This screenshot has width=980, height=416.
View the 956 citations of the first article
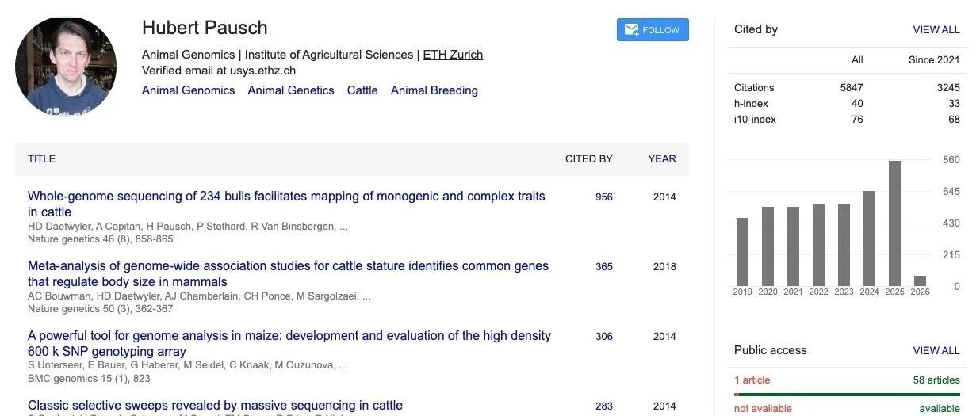click(x=604, y=197)
